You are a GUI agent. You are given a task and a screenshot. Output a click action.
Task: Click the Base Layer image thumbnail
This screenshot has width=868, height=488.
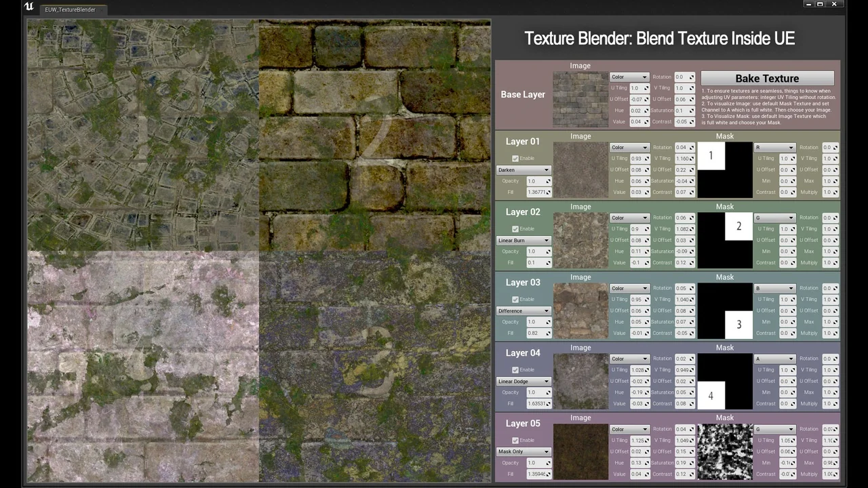pos(580,100)
